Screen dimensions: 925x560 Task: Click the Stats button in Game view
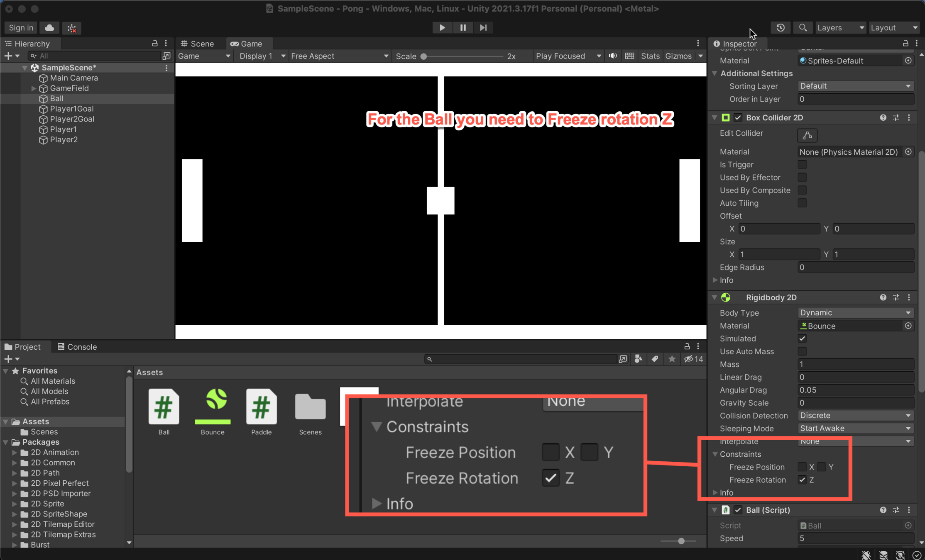(650, 56)
